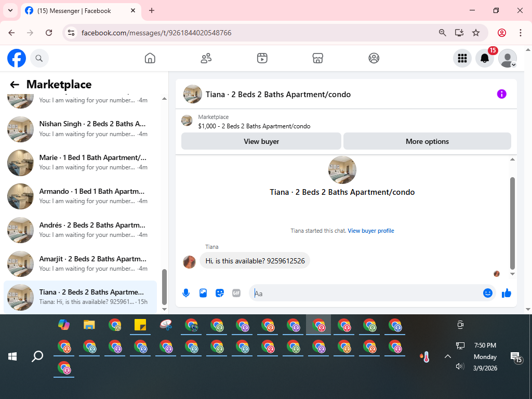Bookmark this page with star
532x399 pixels.
476,33
